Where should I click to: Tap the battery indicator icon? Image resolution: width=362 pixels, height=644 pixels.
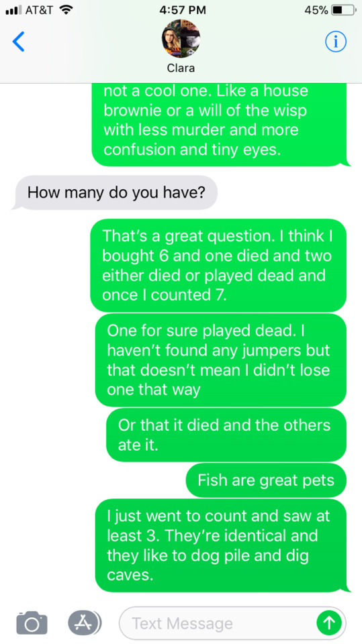click(344, 10)
